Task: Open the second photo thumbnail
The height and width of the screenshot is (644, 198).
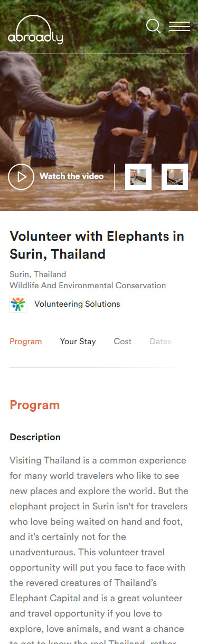Action: pos(175,177)
